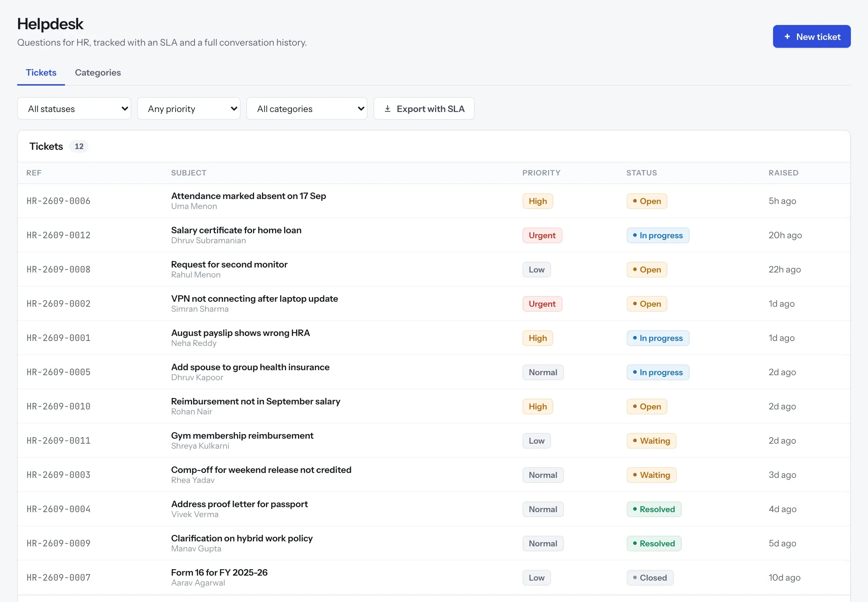
Task: Click the New ticket button label
Action: pyautogui.click(x=818, y=37)
